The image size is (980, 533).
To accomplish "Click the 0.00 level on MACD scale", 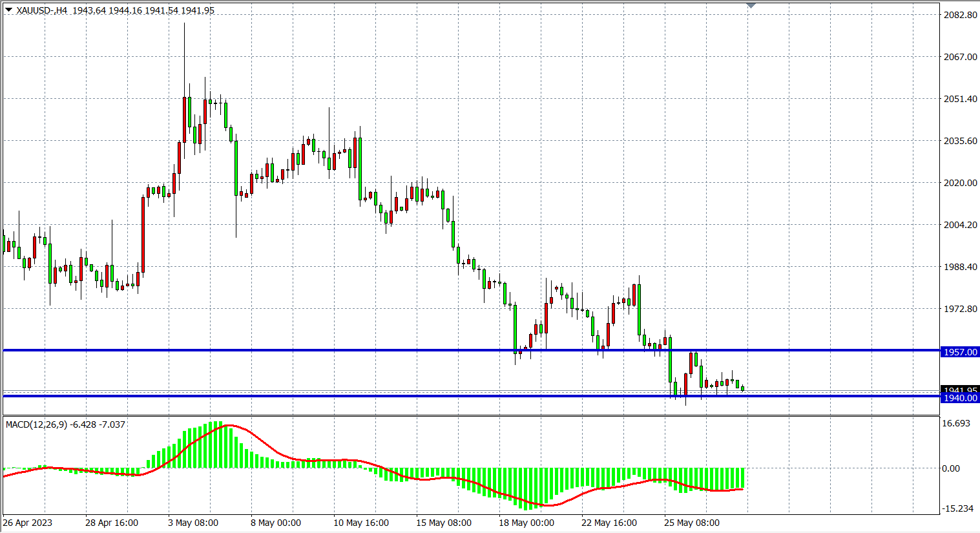I will [951, 468].
